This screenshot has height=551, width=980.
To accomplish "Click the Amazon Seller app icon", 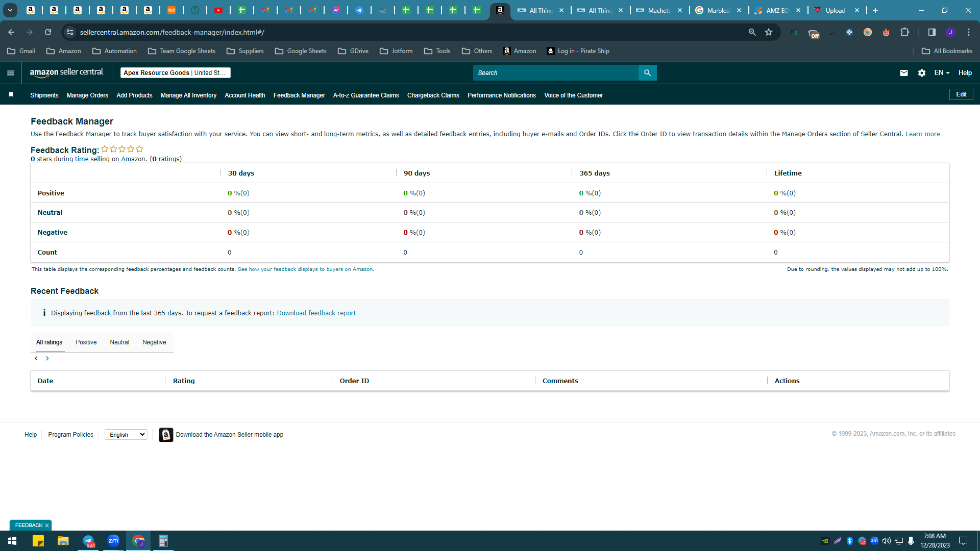I will tap(166, 435).
